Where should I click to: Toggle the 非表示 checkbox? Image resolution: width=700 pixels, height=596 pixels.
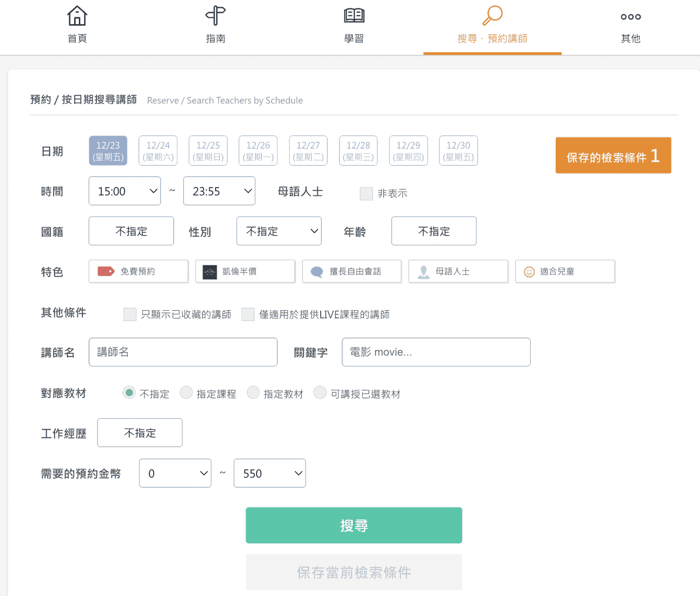tap(366, 194)
